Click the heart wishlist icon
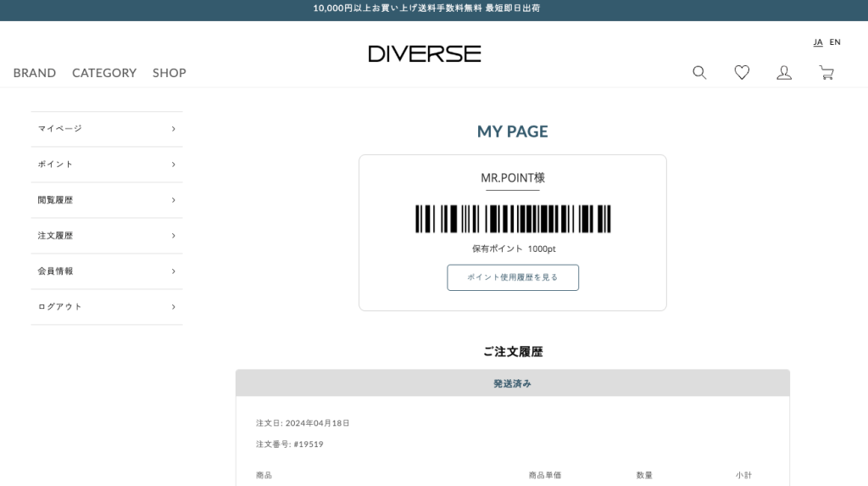 pyautogui.click(x=742, y=73)
